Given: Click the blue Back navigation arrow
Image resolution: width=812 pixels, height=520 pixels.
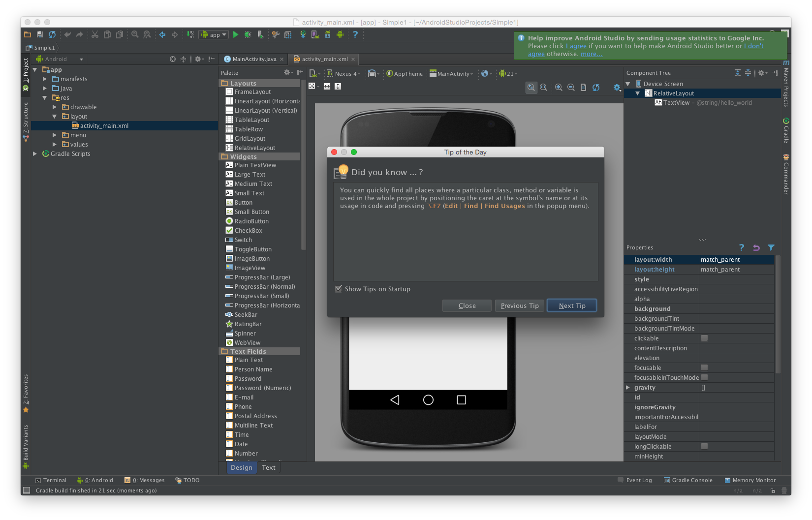Looking at the screenshot, I should pyautogui.click(x=162, y=34).
